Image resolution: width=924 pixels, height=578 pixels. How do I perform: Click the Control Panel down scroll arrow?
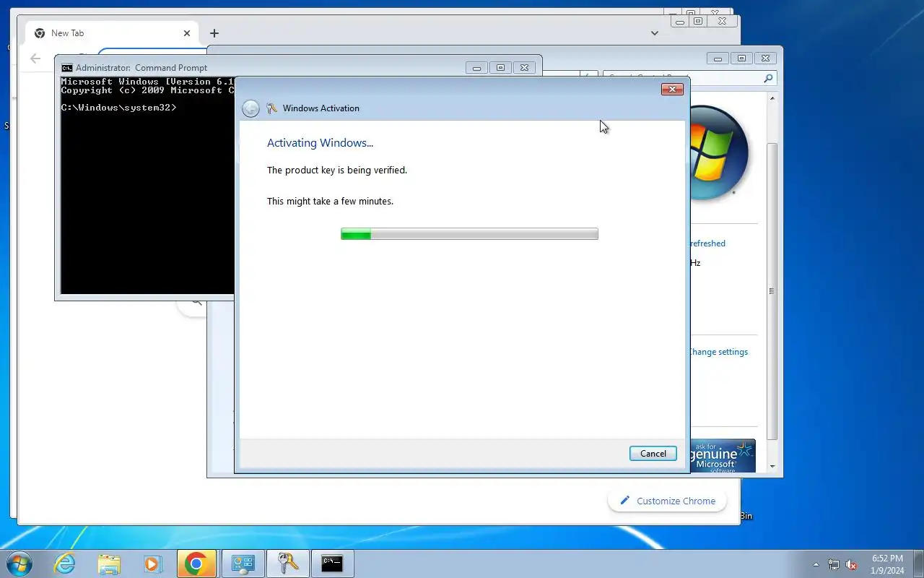point(772,467)
